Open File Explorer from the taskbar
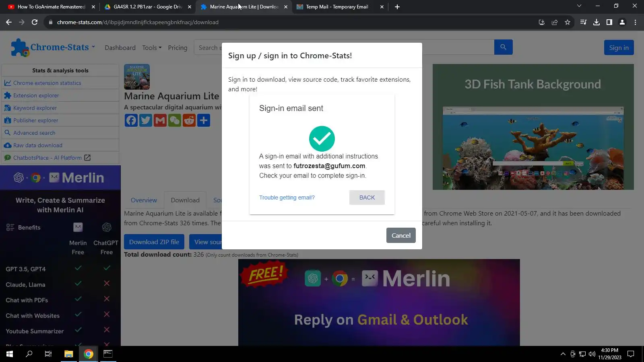The width and height of the screenshot is (644, 362). (68, 354)
